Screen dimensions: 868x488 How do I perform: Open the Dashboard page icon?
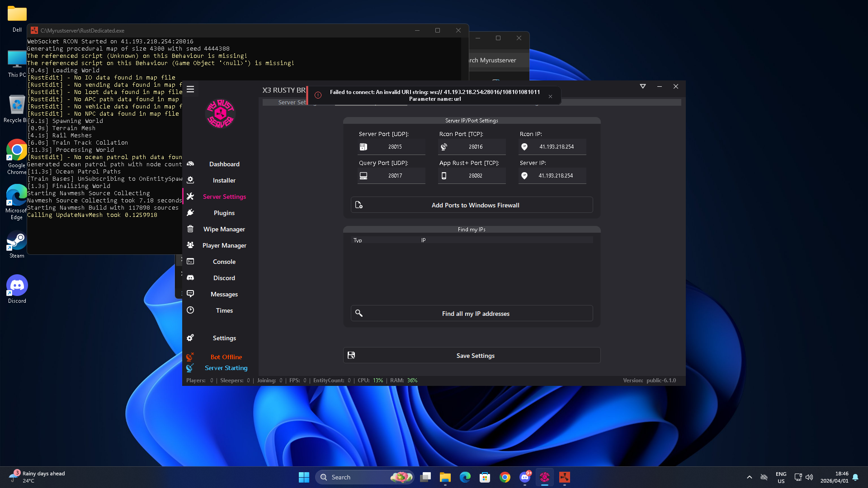tap(190, 164)
